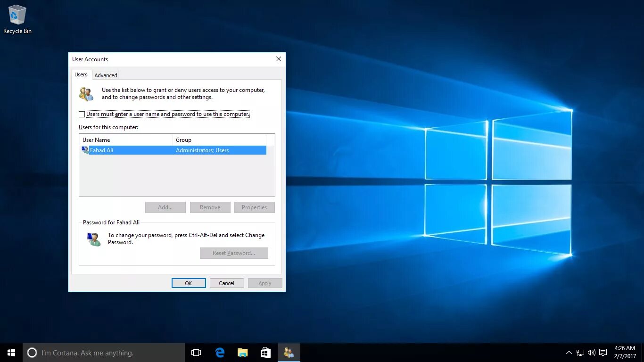The image size is (644, 362).
Task: Open Task View from the taskbar
Action: click(x=196, y=353)
